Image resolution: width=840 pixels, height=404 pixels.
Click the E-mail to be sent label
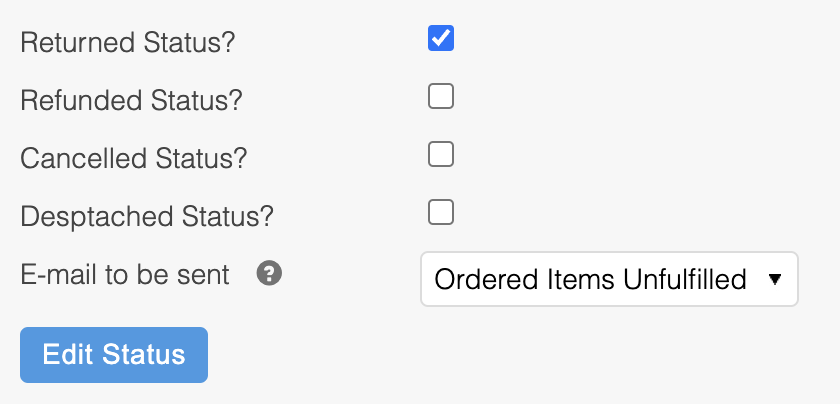[125, 274]
